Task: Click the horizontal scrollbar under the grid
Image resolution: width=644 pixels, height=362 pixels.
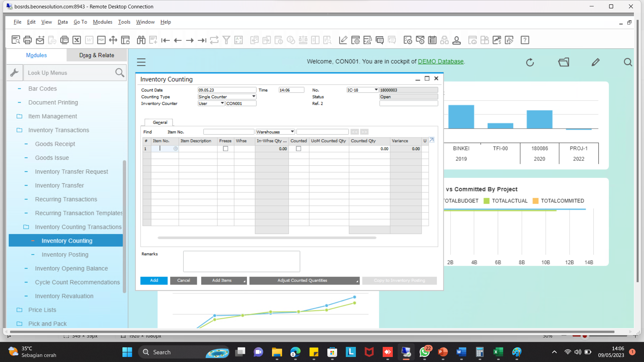Action: (x=267, y=238)
